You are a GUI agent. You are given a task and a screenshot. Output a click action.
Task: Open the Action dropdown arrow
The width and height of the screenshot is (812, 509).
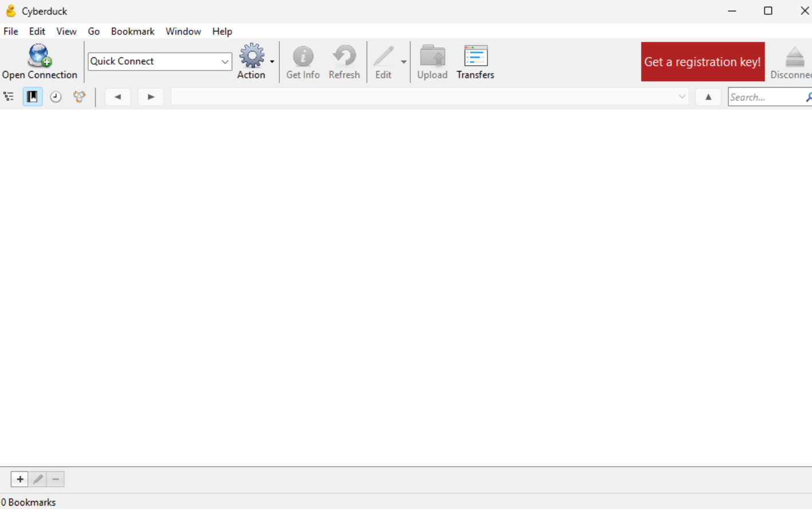(x=272, y=61)
